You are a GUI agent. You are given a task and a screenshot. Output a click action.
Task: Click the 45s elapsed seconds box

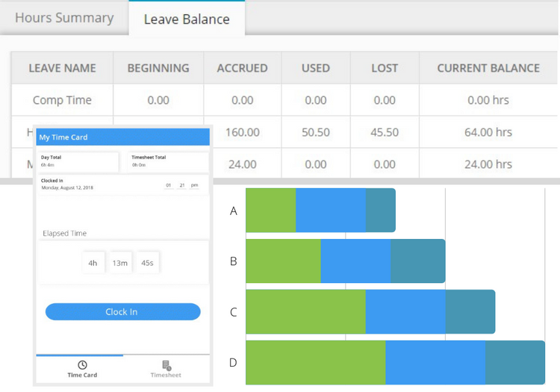pyautogui.click(x=147, y=263)
